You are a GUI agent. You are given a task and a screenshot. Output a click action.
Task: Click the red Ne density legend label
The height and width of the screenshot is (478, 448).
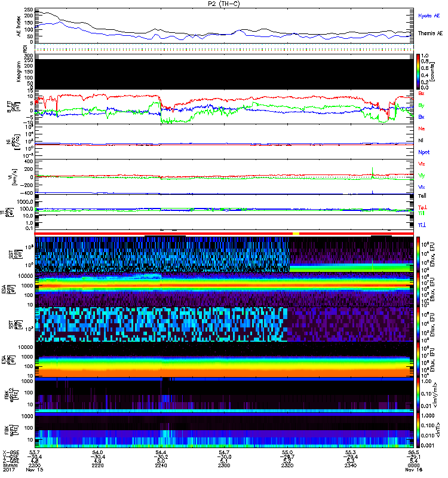point(421,128)
